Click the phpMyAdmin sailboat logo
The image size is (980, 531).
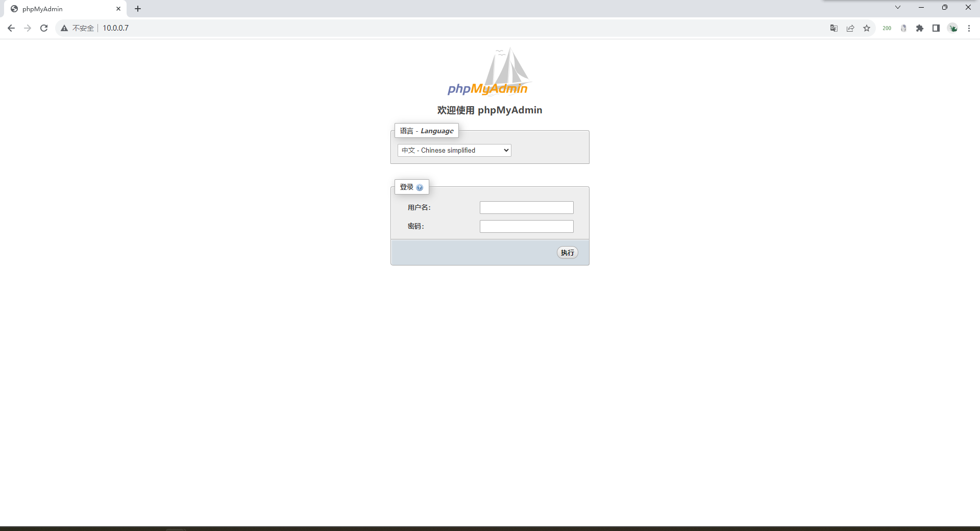pyautogui.click(x=489, y=72)
